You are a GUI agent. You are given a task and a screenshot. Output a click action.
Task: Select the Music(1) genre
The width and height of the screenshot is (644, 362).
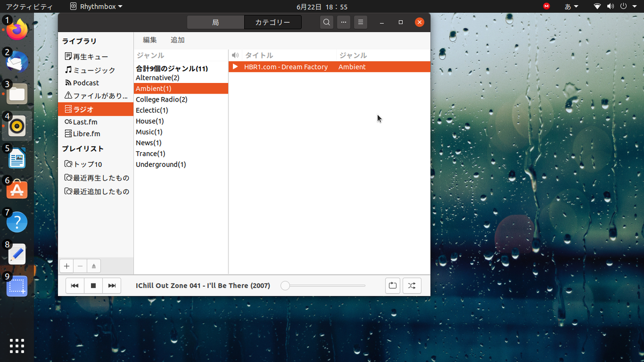(x=181, y=132)
